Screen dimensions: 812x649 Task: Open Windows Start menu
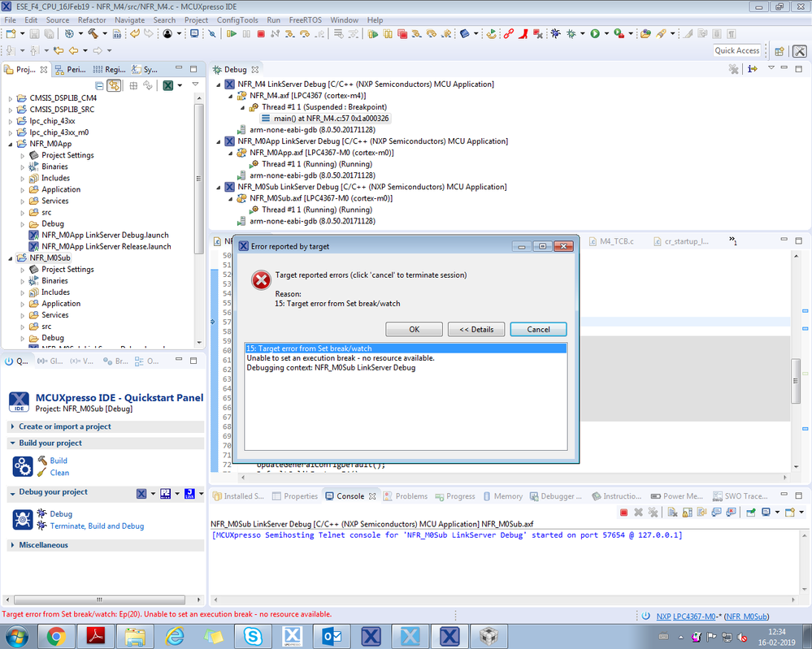tap(16, 636)
